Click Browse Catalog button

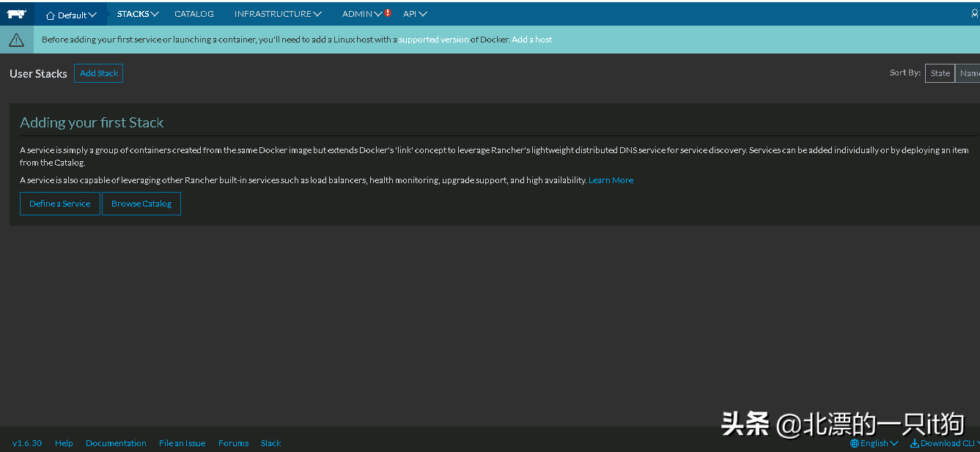click(x=141, y=204)
